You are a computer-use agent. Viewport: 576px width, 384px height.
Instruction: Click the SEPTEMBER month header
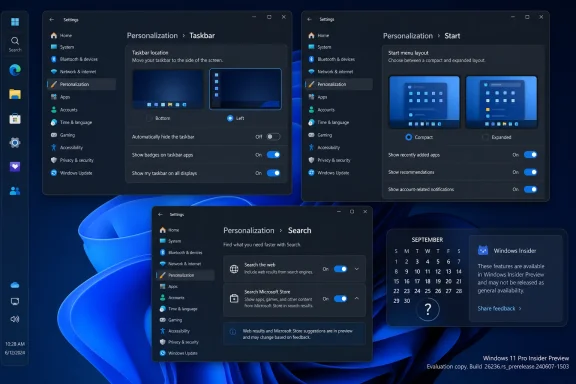click(x=427, y=240)
